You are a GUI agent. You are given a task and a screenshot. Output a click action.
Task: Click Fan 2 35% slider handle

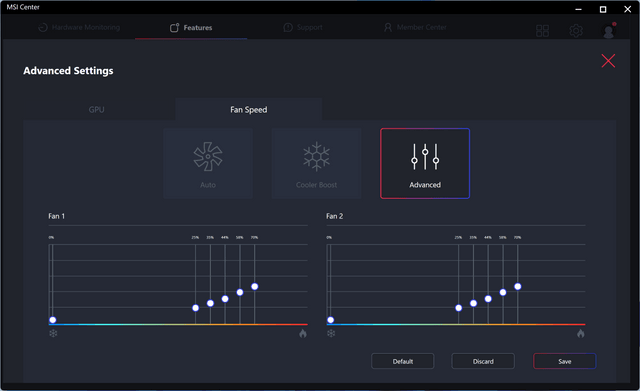[473, 303]
